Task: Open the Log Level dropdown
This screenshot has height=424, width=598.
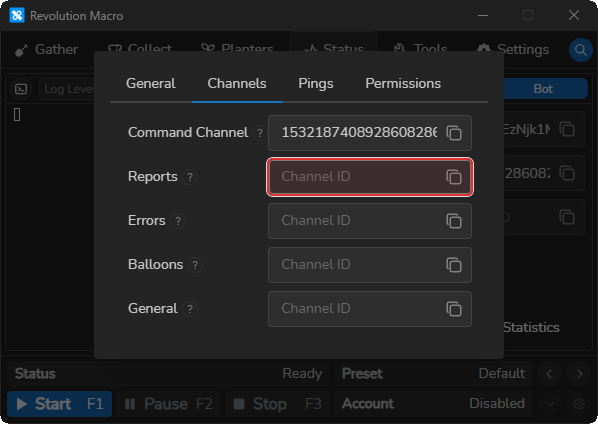Action: pos(67,89)
